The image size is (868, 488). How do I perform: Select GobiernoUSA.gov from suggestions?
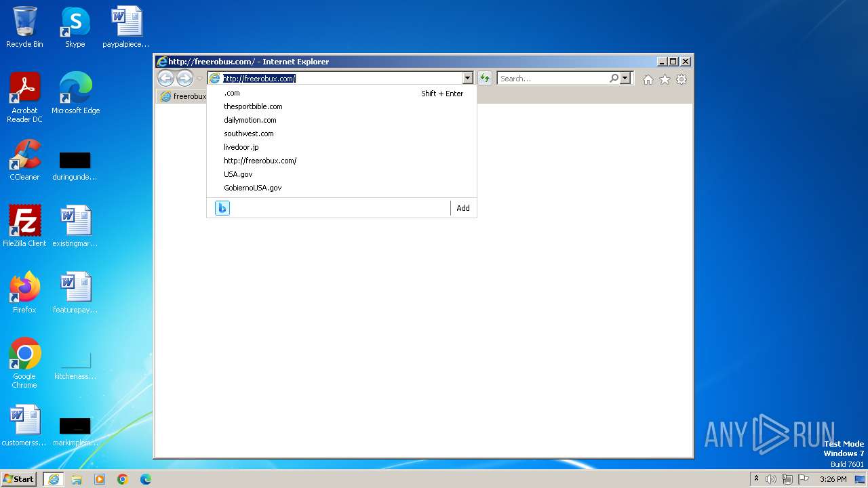point(342,188)
